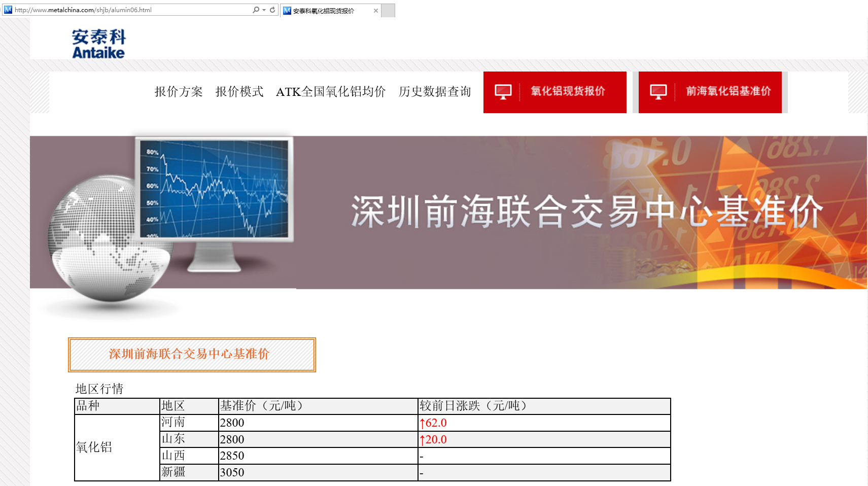
Task: Open ATK全国氧化铝均价 menu item
Action: click(x=331, y=91)
